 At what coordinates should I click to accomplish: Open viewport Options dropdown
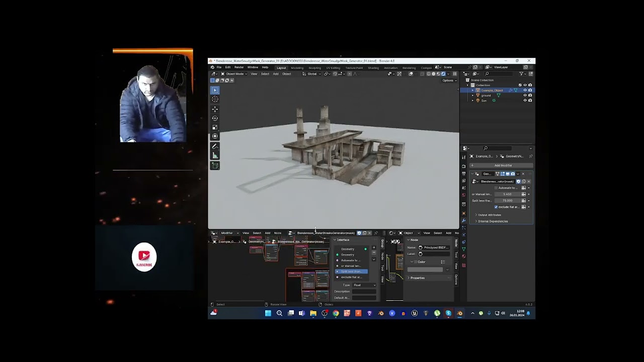coord(449,80)
